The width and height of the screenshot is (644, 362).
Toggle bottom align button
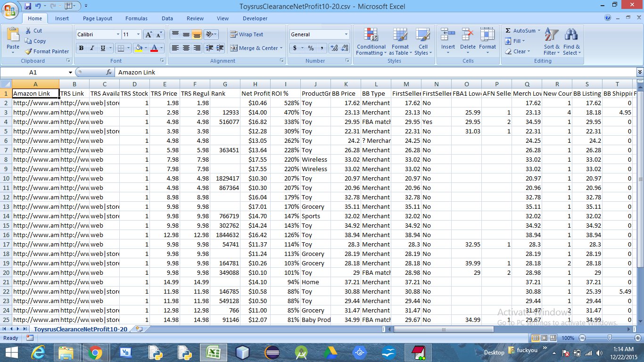197,34
